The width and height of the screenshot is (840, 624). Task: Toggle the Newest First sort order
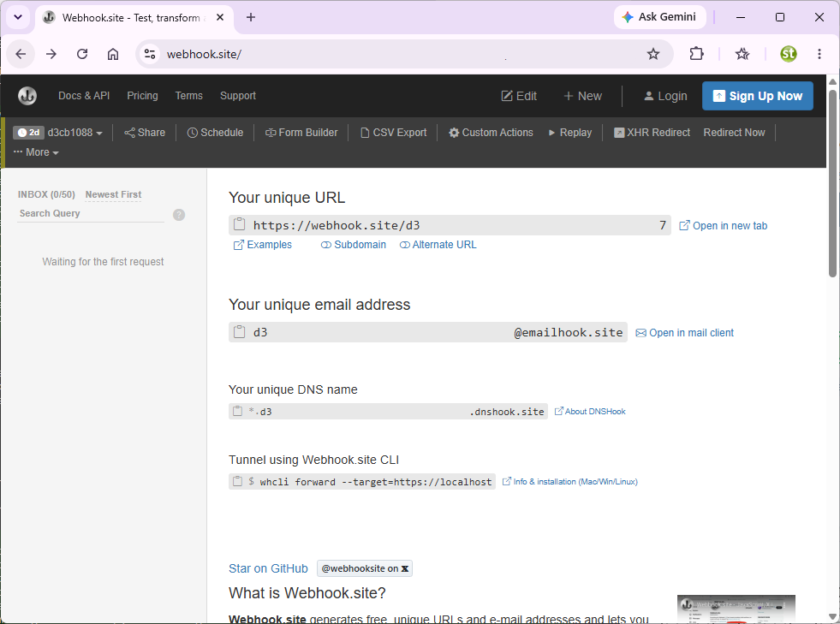tap(113, 194)
